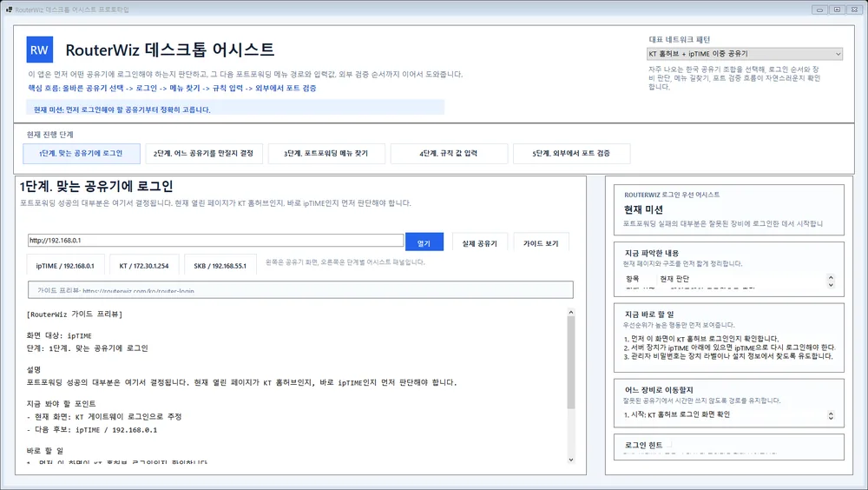Image resolution: width=868 pixels, height=490 pixels.
Task: Open step 3 port forwarding menu tab
Action: click(x=326, y=154)
